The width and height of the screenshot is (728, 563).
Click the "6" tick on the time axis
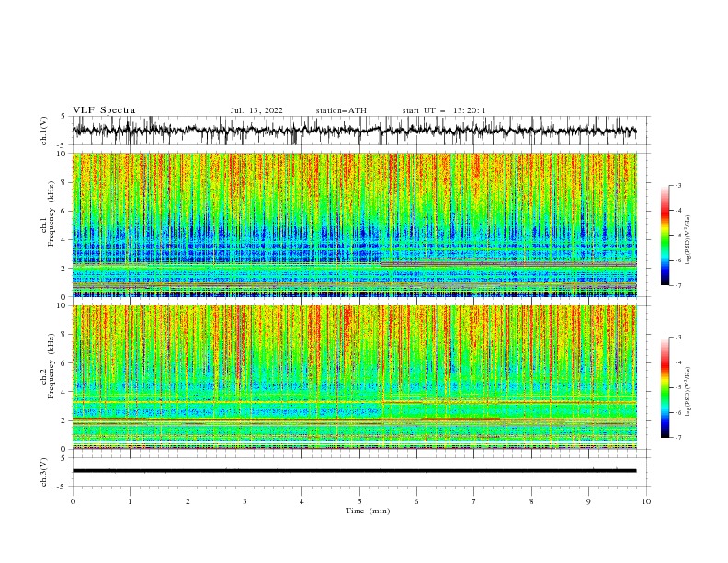416,501
